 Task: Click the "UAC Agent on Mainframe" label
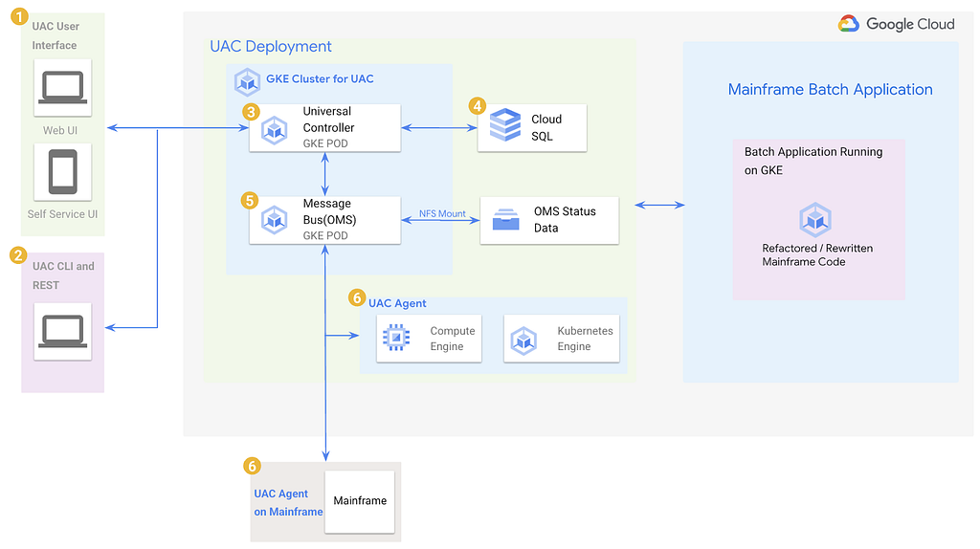tap(288, 502)
